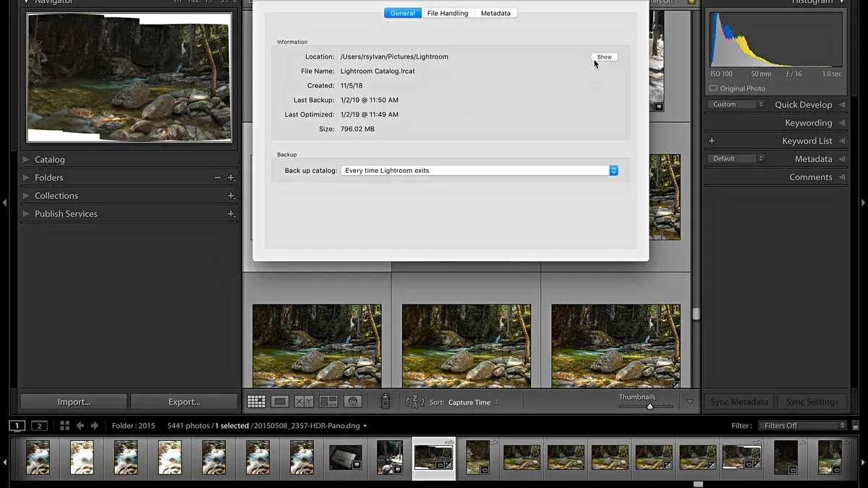
Task: Switch to Loupe view icon in toolbar
Action: coord(280,401)
